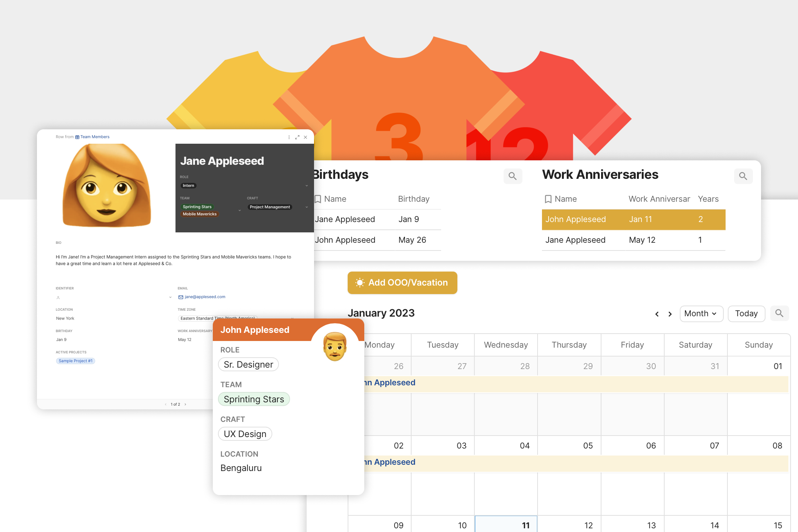Open the Team Members table link
798x532 pixels.
click(x=92, y=137)
